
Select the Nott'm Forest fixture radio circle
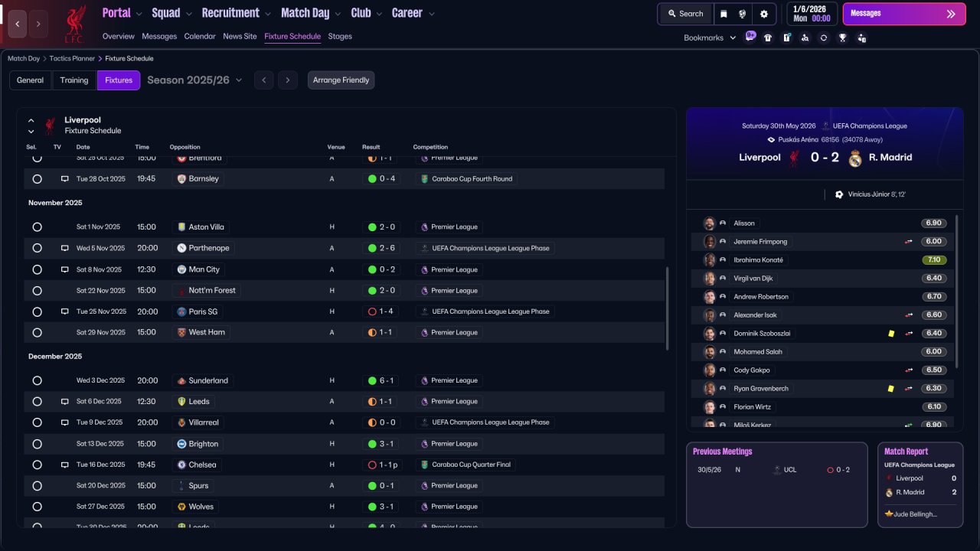[x=37, y=291]
